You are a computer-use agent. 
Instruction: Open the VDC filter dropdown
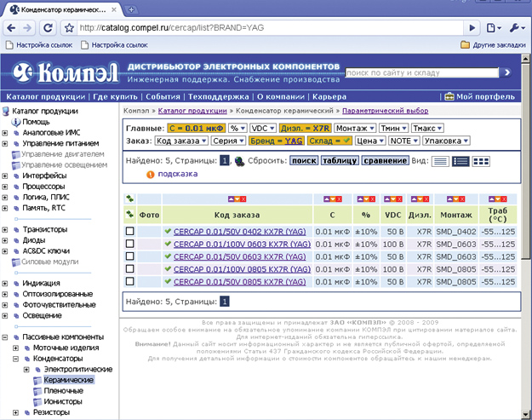click(x=263, y=129)
